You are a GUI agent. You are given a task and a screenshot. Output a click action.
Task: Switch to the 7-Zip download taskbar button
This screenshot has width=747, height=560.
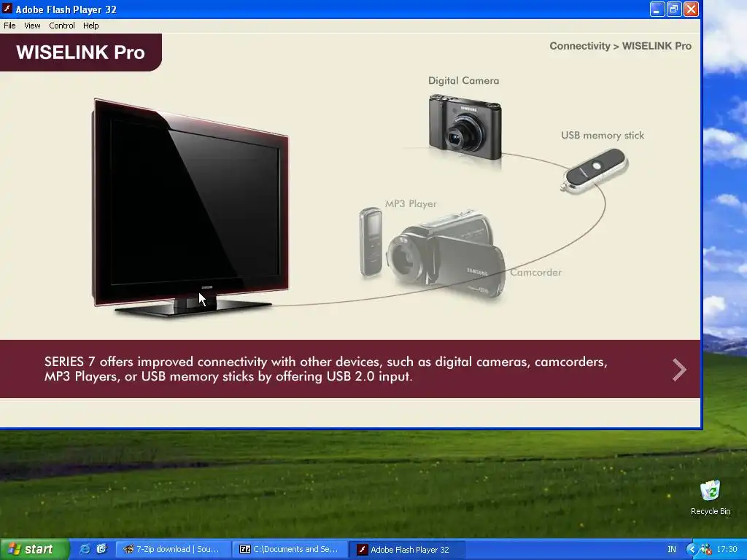point(172,550)
